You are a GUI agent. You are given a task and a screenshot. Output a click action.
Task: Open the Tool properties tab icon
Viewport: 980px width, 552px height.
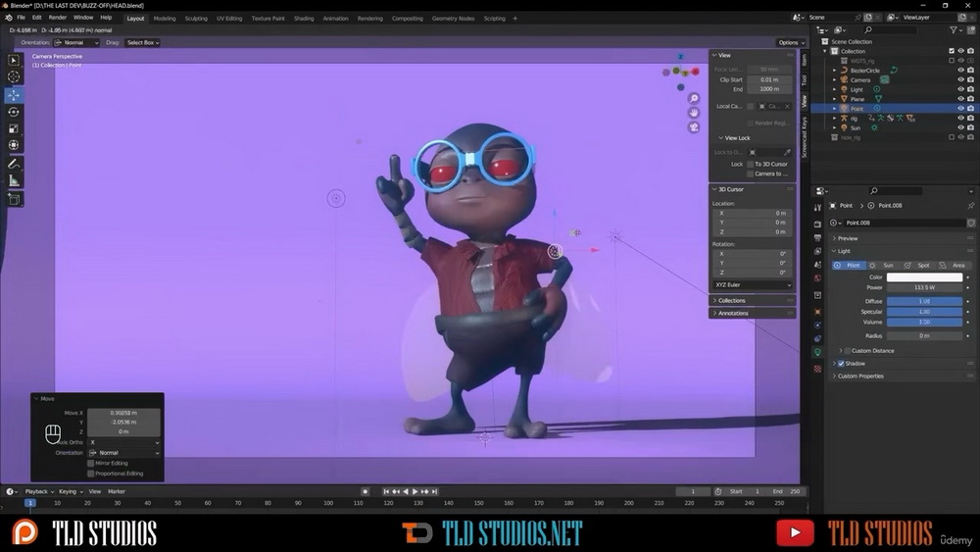click(817, 208)
